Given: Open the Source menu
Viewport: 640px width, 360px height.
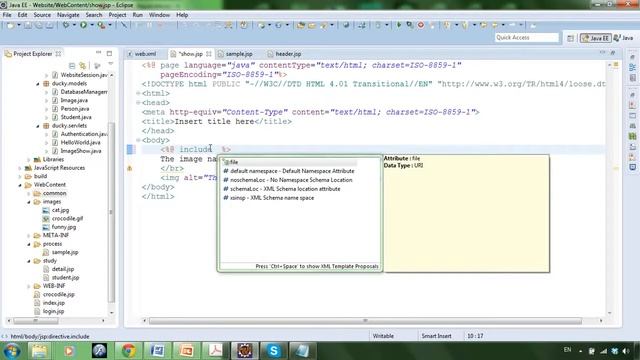Looking at the screenshot, I should point(42,15).
